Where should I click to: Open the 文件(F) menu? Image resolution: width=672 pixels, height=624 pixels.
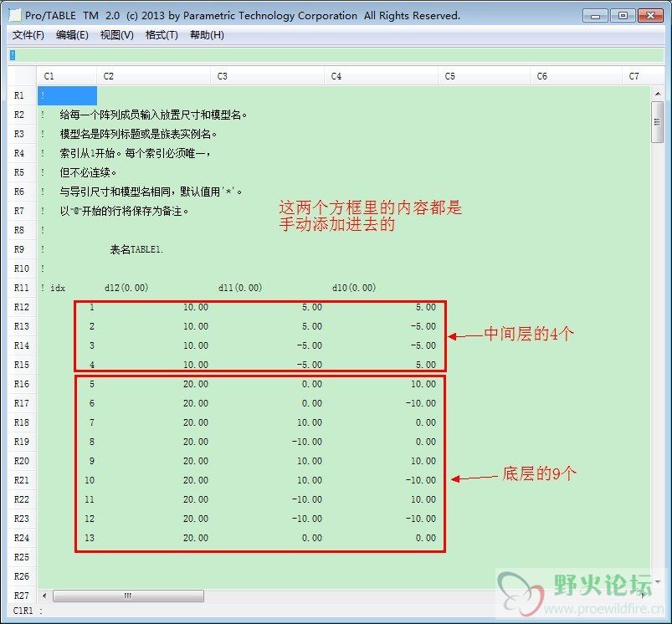[x=28, y=35]
